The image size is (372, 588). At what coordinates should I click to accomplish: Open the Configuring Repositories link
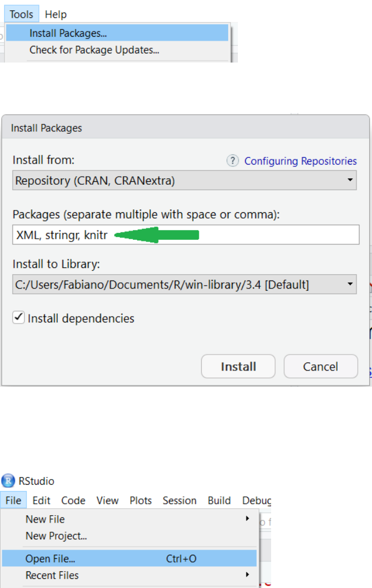point(300,161)
